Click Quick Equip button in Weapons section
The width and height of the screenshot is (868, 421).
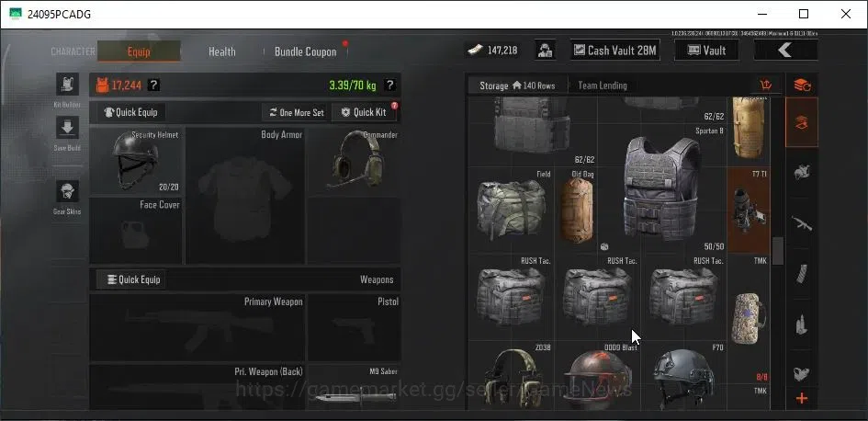coord(131,279)
